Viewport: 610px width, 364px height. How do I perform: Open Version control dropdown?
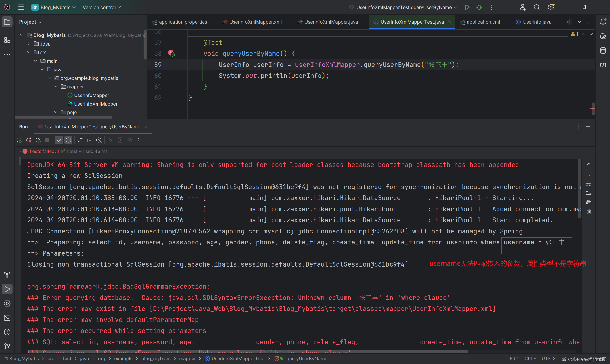102,7
